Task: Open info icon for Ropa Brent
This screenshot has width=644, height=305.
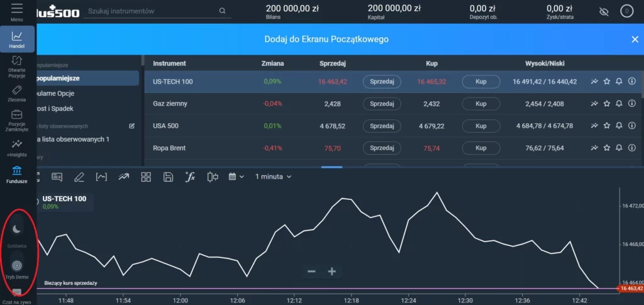Action: point(632,148)
